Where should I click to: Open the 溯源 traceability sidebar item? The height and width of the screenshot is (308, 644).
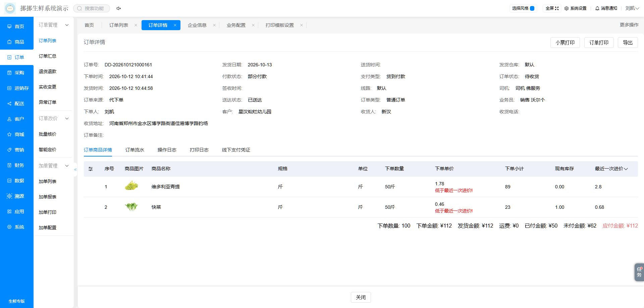[16, 196]
